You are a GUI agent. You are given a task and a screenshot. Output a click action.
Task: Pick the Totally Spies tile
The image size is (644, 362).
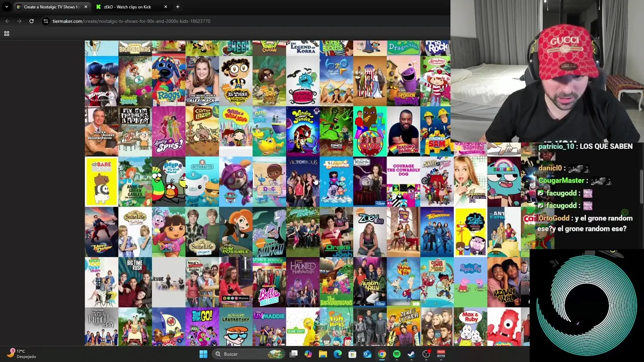[169, 131]
